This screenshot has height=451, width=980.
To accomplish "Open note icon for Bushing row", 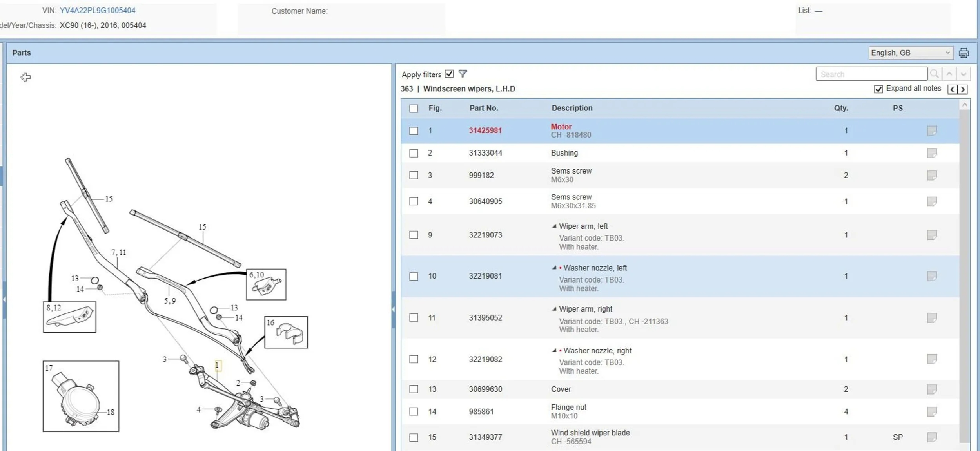I will [x=931, y=153].
